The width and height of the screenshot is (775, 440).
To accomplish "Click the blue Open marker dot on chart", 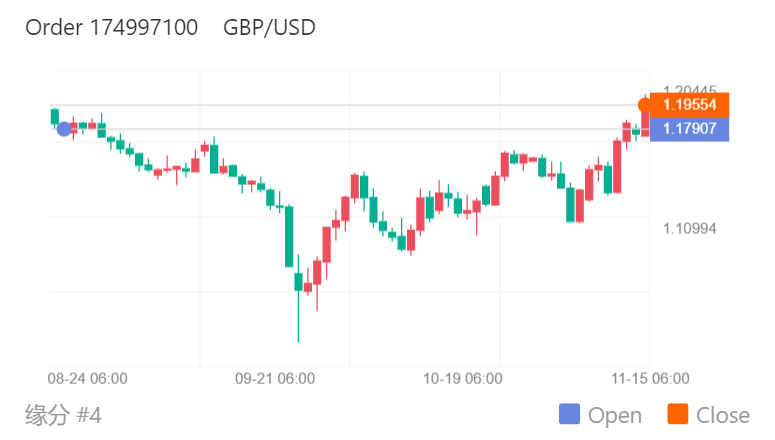I will (x=64, y=128).
